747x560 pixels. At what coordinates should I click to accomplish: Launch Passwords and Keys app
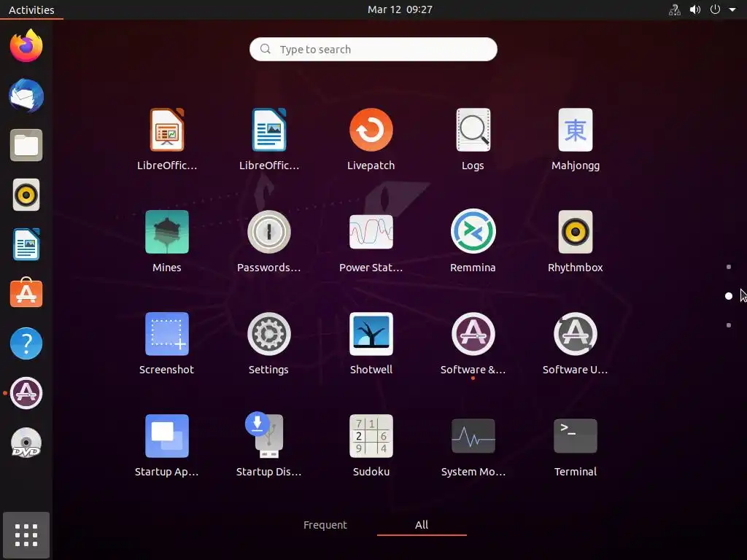click(x=268, y=241)
